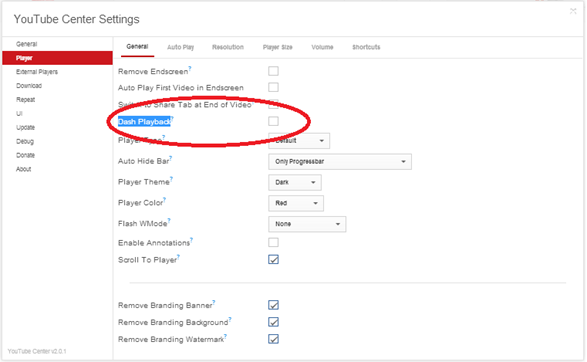The height and width of the screenshot is (362, 587).
Task: Open the Player Theme Dark dropdown
Action: [295, 182]
